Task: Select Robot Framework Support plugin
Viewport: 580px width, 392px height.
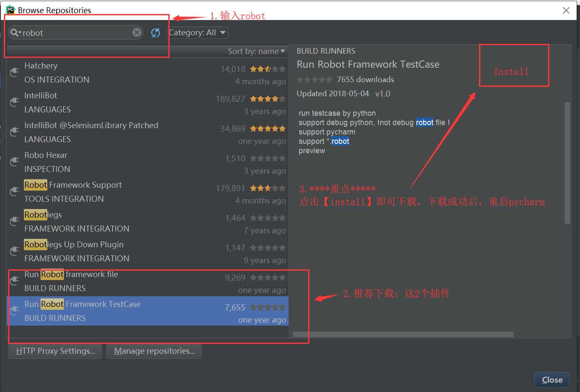Action: click(147, 192)
